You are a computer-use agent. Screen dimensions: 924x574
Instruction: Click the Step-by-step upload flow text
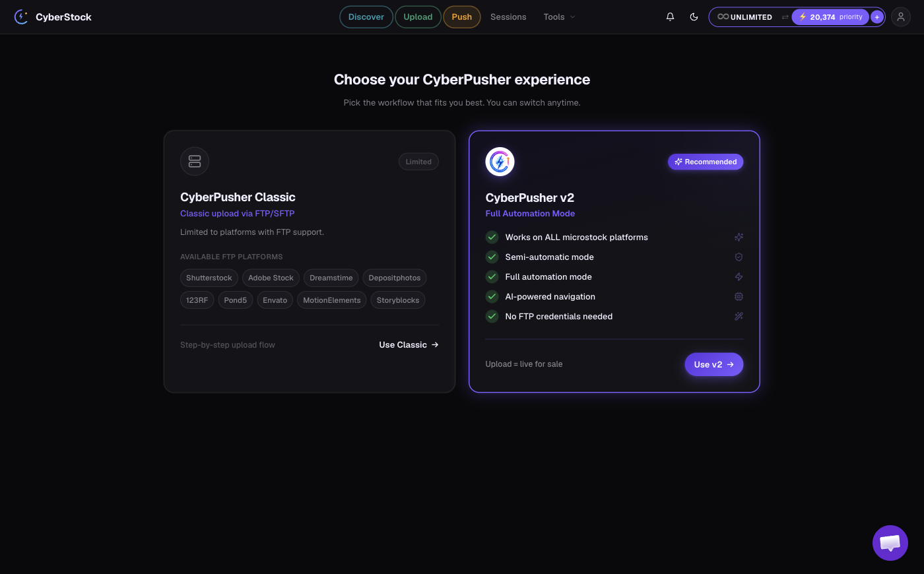pos(228,345)
